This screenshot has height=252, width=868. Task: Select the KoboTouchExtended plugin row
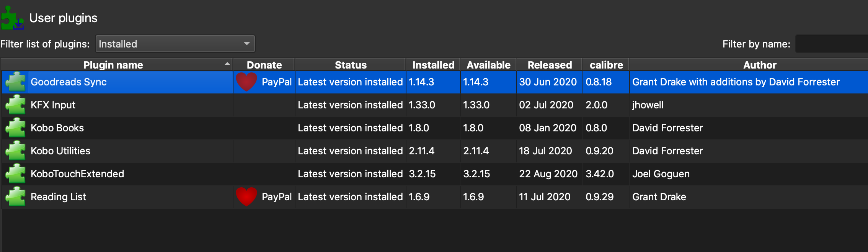click(x=77, y=174)
